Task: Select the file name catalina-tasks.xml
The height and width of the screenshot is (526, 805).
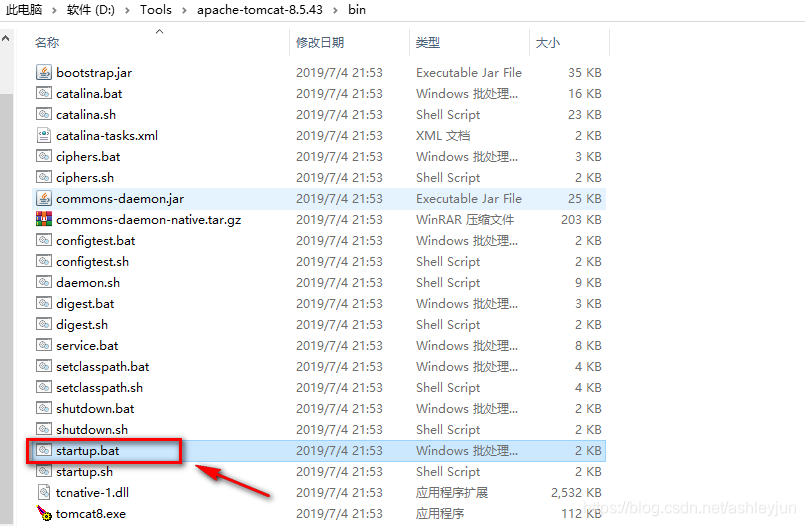Action: (107, 135)
